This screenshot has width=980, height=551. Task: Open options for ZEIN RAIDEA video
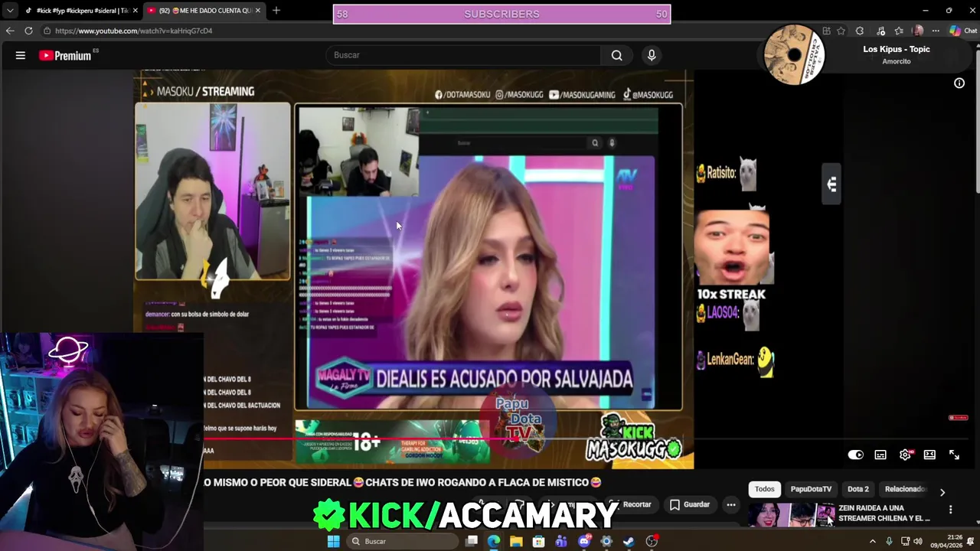950,510
